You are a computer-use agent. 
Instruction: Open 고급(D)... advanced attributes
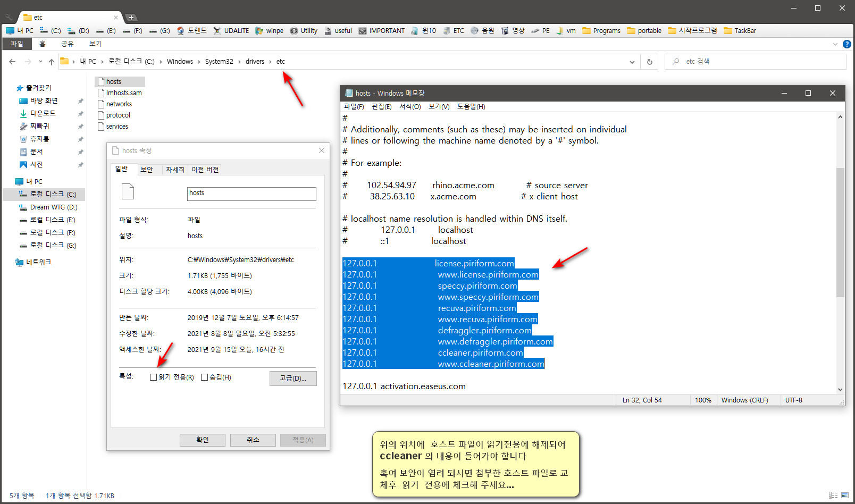click(x=293, y=379)
